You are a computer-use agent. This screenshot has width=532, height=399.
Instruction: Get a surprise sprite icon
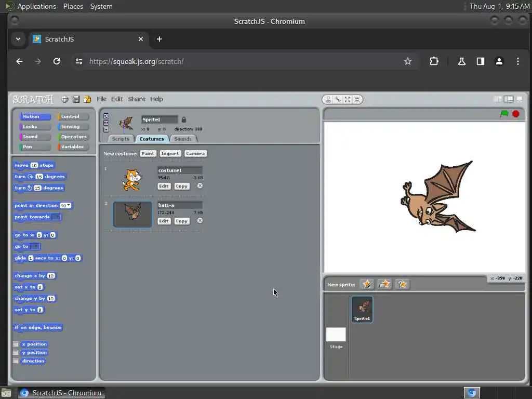[x=402, y=284]
